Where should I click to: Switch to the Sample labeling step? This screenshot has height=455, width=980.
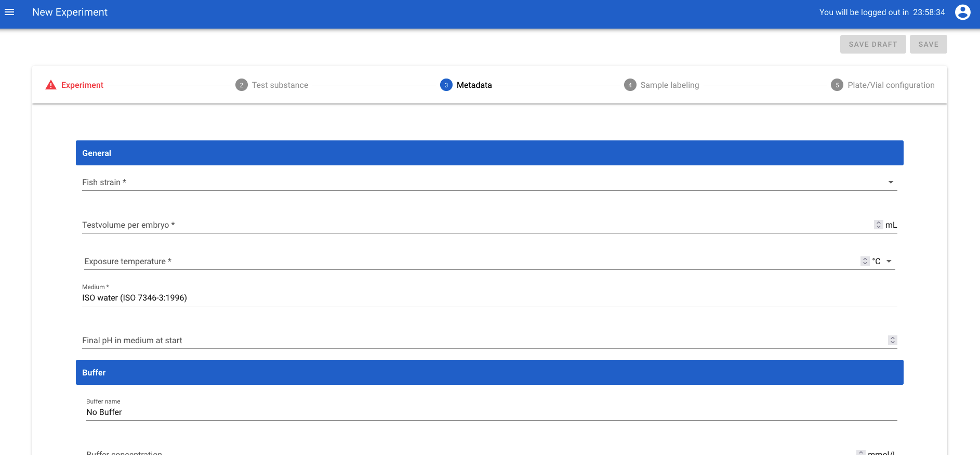[669, 85]
